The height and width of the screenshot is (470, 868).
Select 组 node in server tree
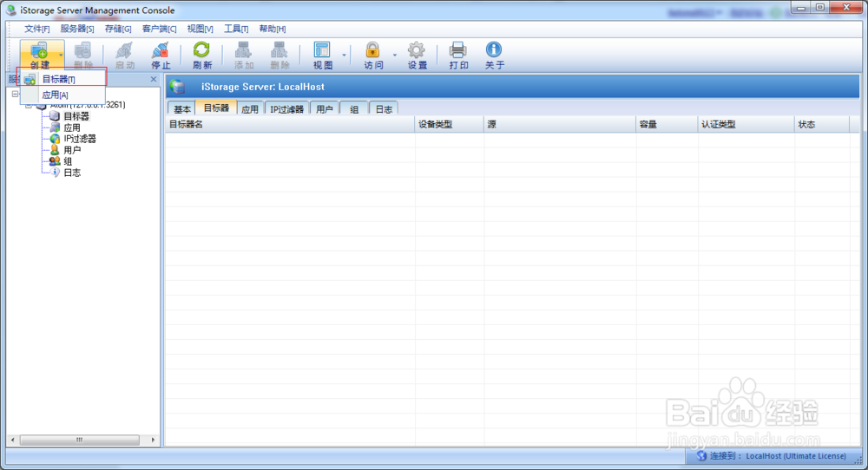[67, 161]
